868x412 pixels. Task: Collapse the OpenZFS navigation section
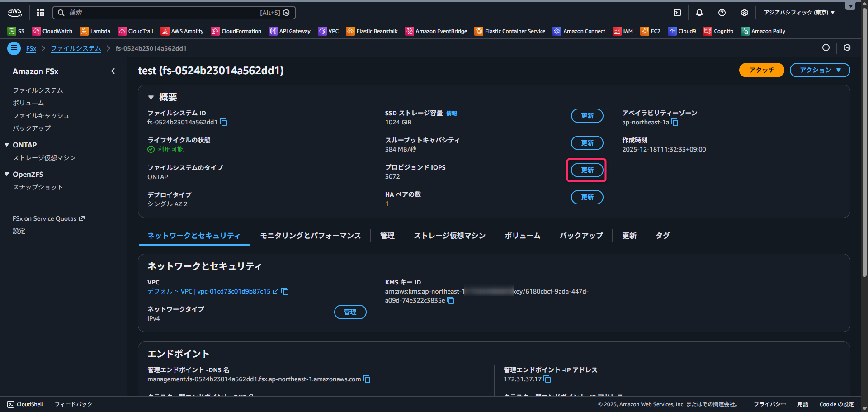point(7,174)
